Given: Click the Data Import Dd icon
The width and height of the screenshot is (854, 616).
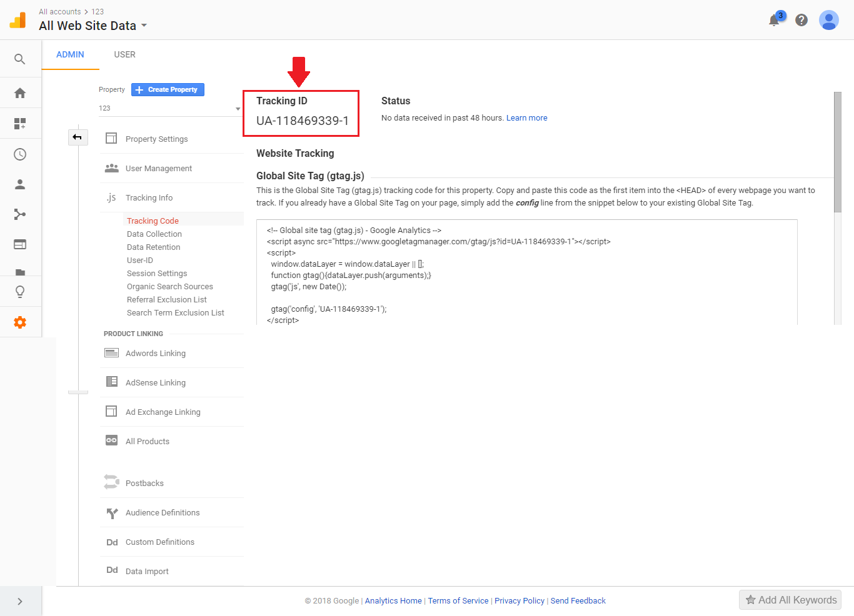Looking at the screenshot, I should coord(112,570).
